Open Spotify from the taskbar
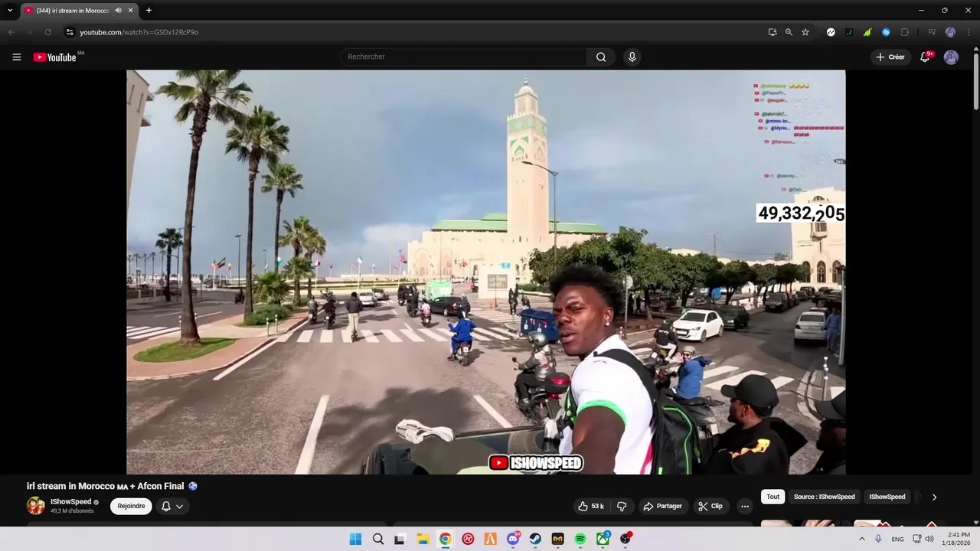 point(580,539)
